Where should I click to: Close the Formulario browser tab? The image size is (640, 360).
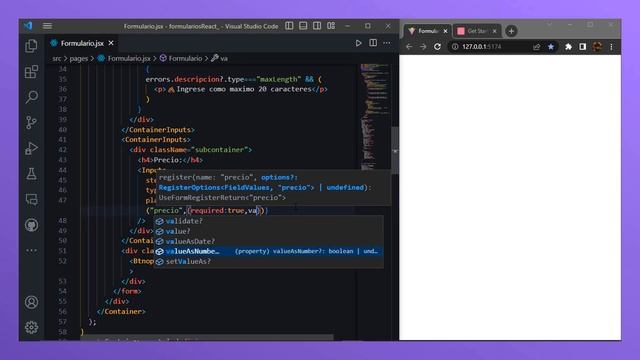tap(445, 31)
